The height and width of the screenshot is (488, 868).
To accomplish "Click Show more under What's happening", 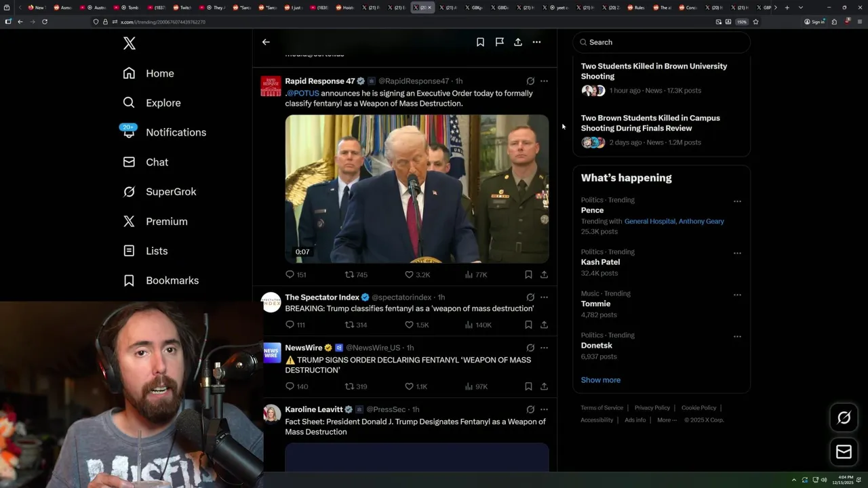I will pyautogui.click(x=601, y=380).
